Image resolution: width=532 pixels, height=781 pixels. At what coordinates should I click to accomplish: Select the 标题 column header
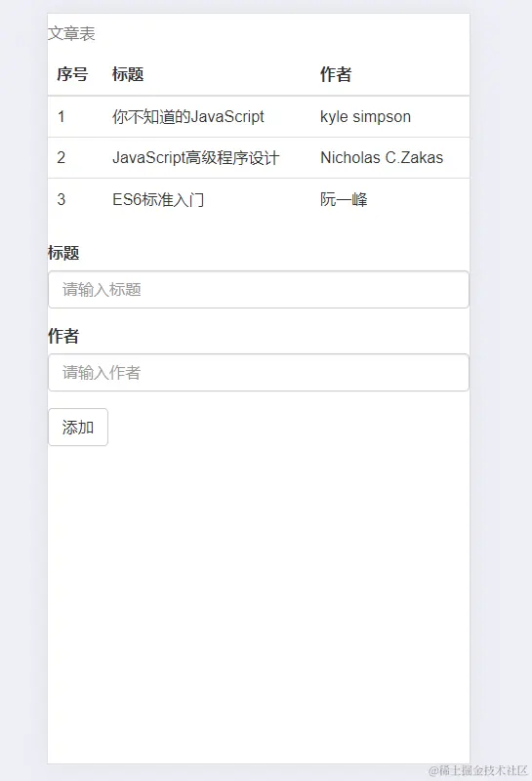pos(128,74)
